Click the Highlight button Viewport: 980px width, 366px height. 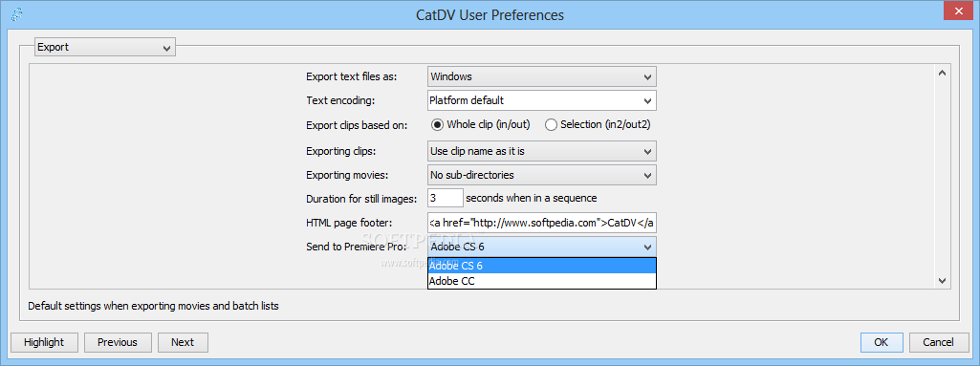44,342
